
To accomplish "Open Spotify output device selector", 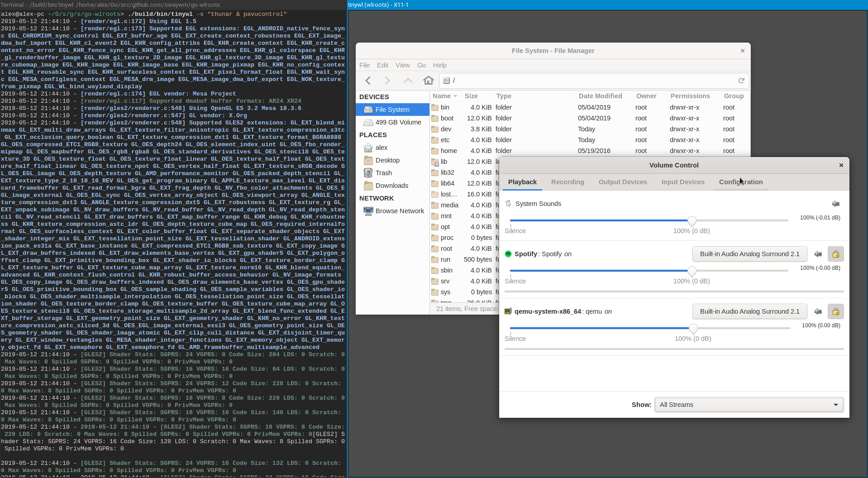I will click(x=749, y=254).
